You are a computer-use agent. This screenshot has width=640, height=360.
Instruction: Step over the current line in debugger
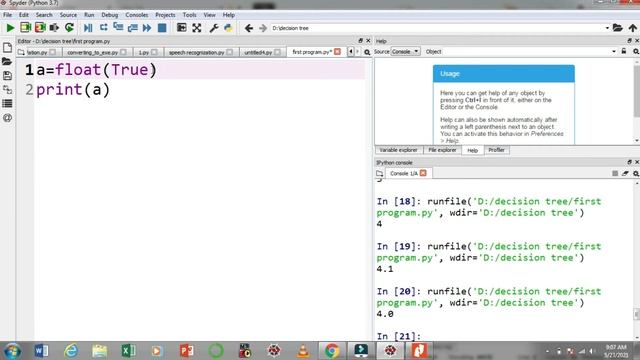pos(103,28)
